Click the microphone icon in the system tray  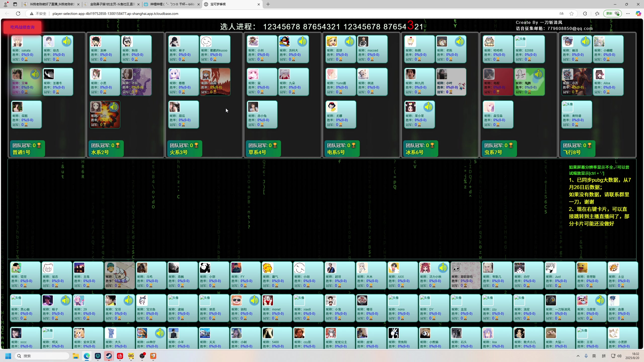click(x=586, y=356)
